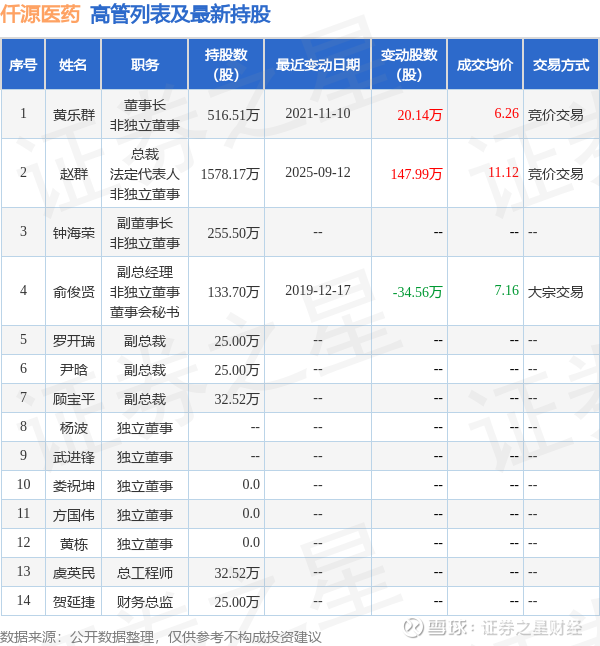Click the 职务 column header
Screen dimensions: 600x646
[x=145, y=65]
